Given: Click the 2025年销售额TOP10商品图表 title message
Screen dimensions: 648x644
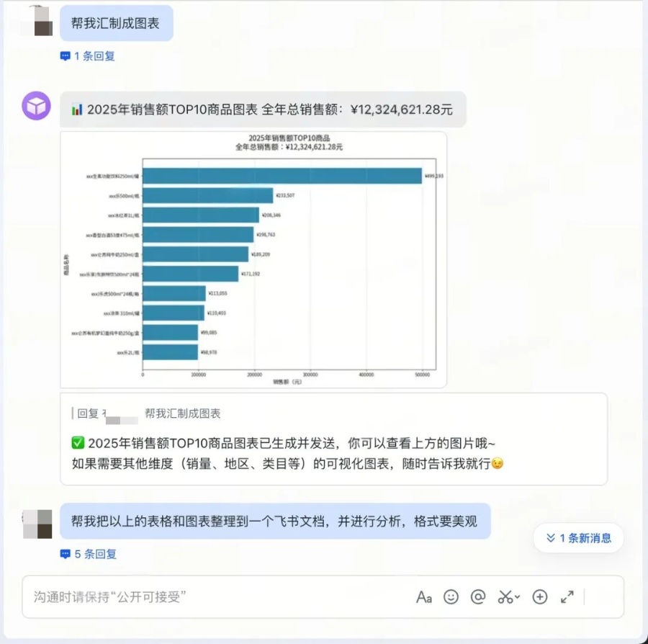Looking at the screenshot, I should 263,109.
